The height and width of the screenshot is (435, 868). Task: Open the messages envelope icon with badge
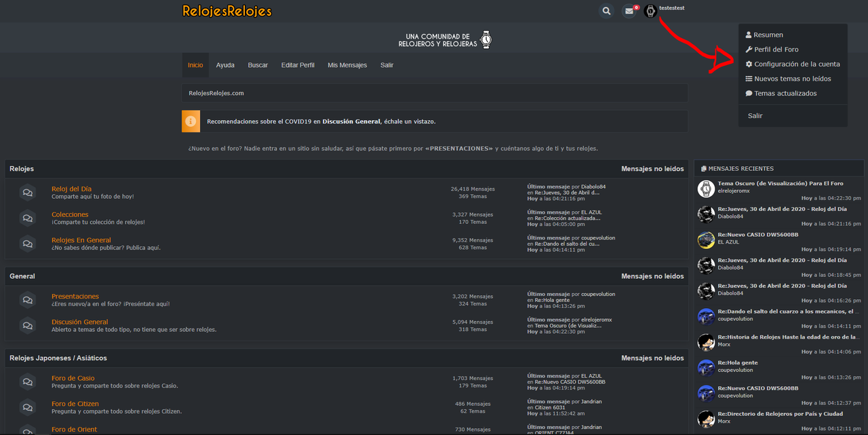click(x=630, y=11)
